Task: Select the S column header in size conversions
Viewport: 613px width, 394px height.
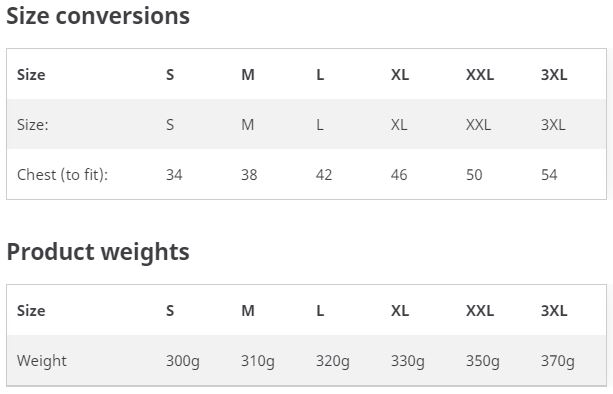Action: (x=170, y=75)
